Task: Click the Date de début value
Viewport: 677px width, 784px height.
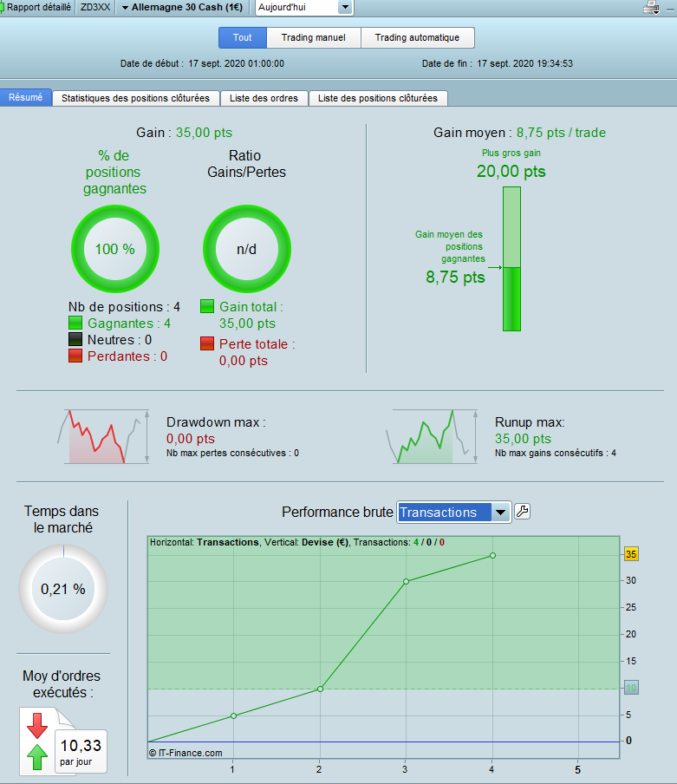Action: [x=237, y=63]
